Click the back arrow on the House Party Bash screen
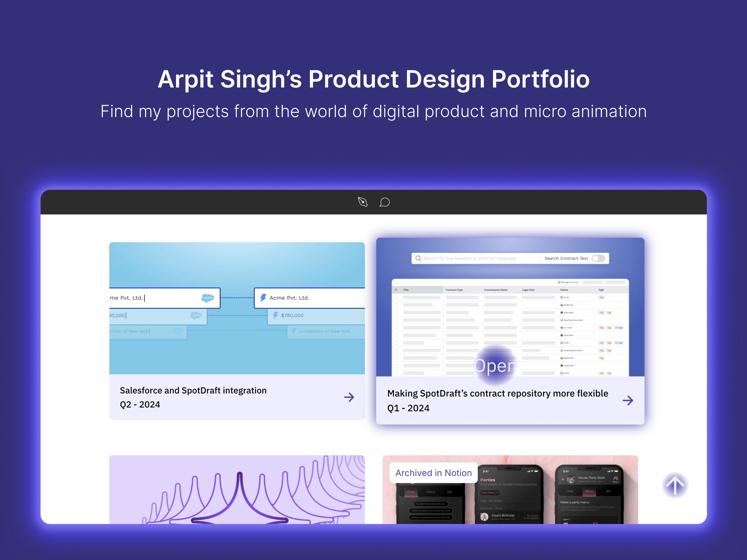747x560 pixels. click(x=563, y=479)
